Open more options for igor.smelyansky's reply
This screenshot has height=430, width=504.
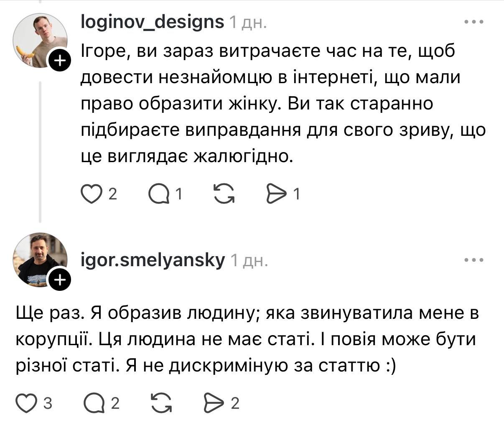474,260
